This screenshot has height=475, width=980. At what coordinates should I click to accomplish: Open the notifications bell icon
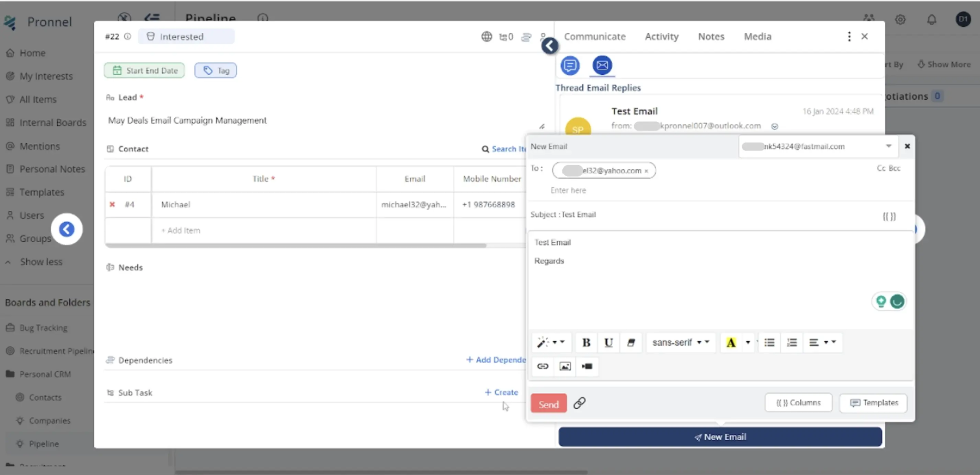click(931, 20)
